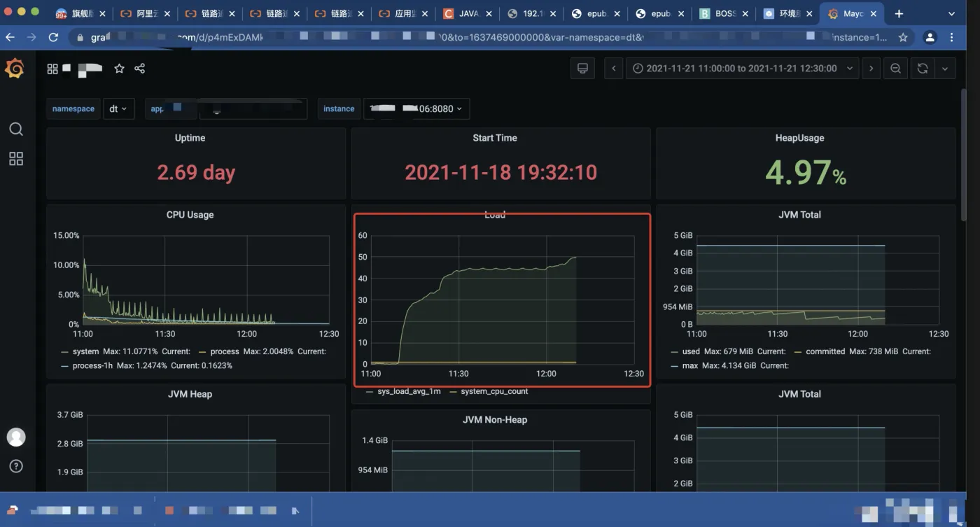Open the user avatar in sidebar
Image resolution: width=980 pixels, height=527 pixels.
point(15,437)
